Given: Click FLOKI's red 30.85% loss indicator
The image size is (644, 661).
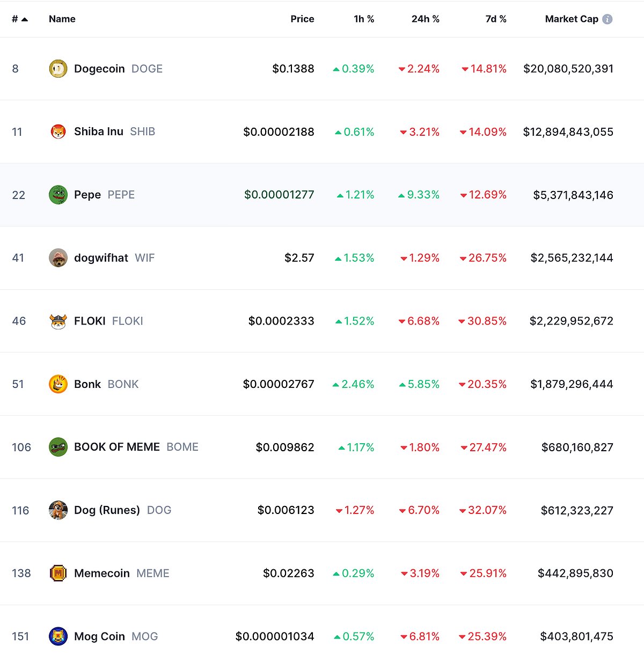Looking at the screenshot, I should coord(483,321).
